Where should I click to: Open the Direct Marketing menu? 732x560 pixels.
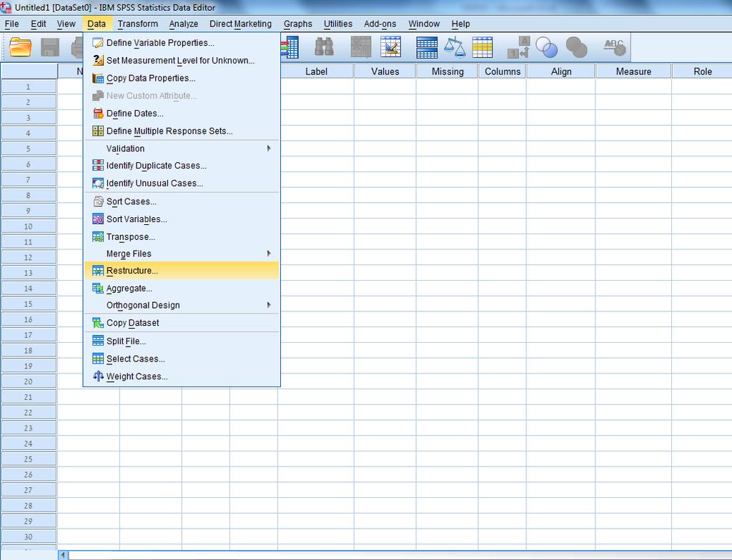(240, 24)
